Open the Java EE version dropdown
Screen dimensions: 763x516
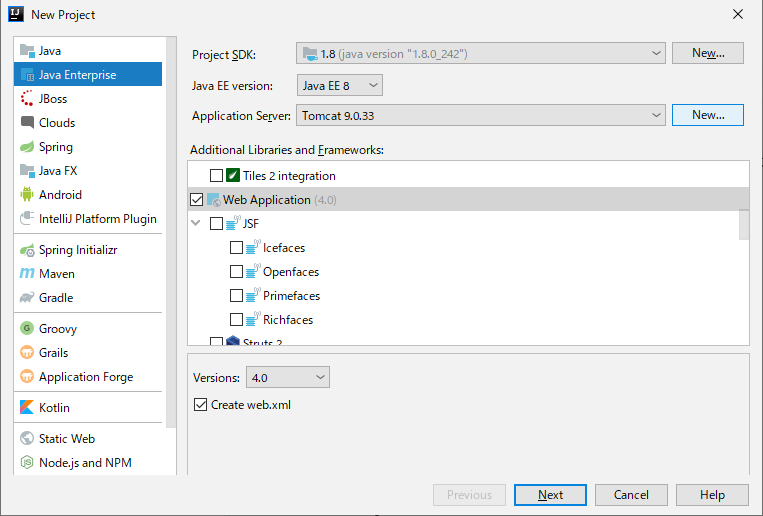340,85
